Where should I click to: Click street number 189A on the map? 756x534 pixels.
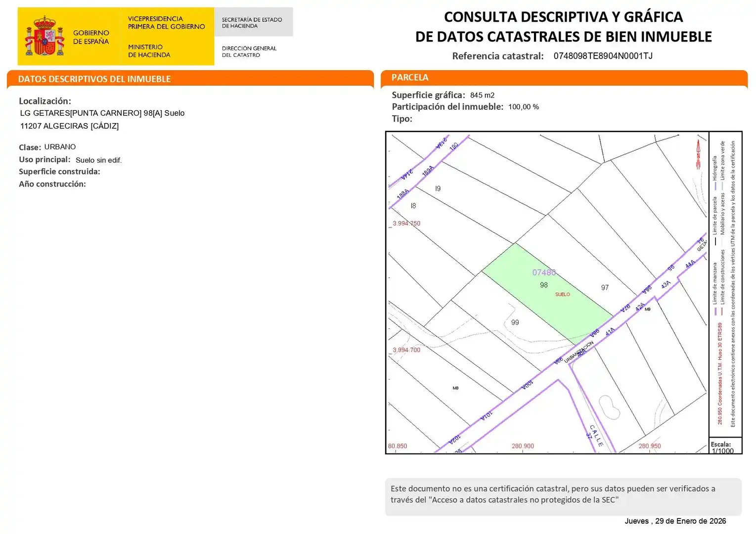[428, 171]
